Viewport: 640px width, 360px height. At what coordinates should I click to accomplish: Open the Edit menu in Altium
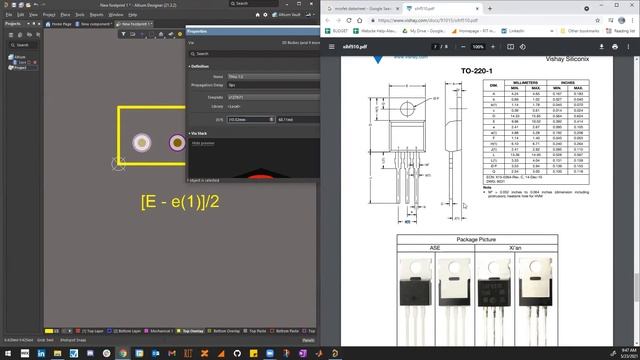[20, 15]
